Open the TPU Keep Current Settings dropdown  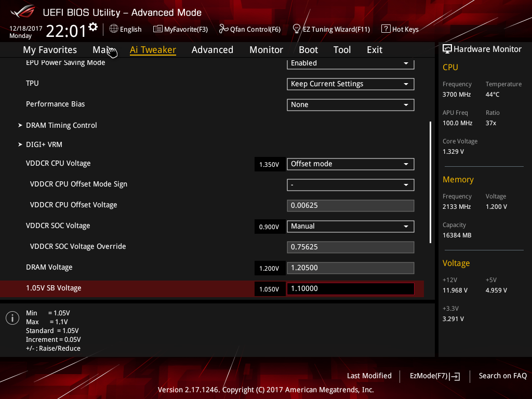click(351, 84)
